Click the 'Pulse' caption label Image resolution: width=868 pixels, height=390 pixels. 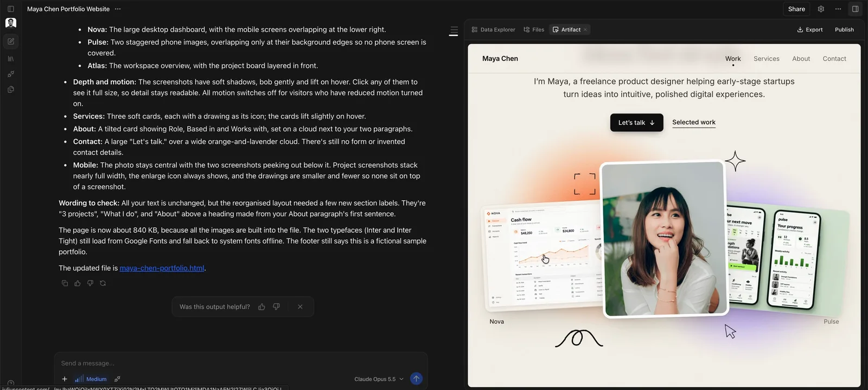tap(831, 322)
